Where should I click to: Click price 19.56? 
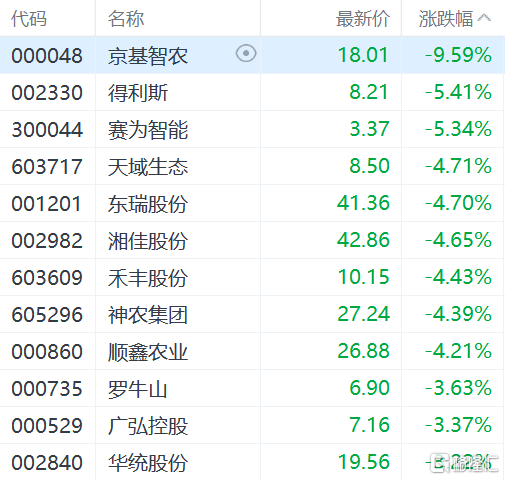[x=363, y=462]
